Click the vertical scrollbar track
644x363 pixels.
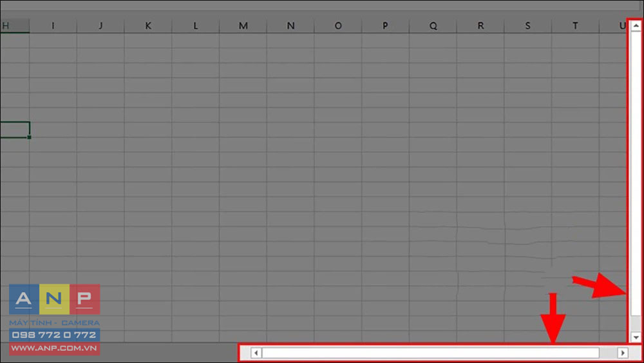(636, 181)
